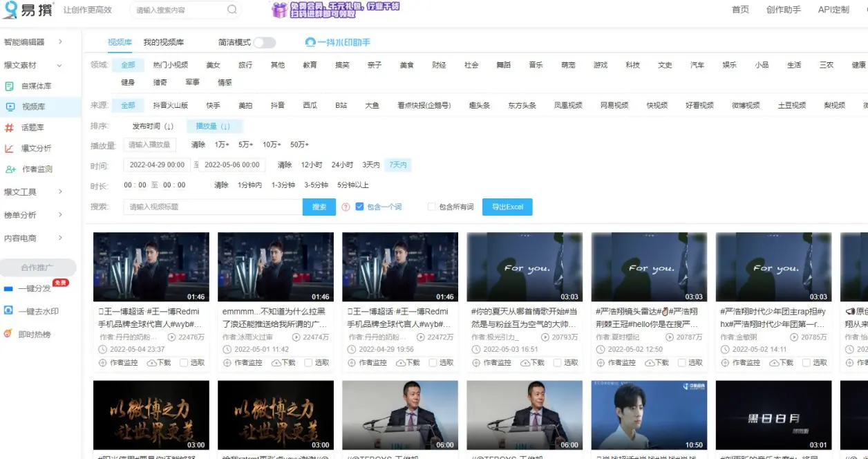The image size is (868, 459).
Task: Sort by 播放量 descending
Action: coord(214,127)
